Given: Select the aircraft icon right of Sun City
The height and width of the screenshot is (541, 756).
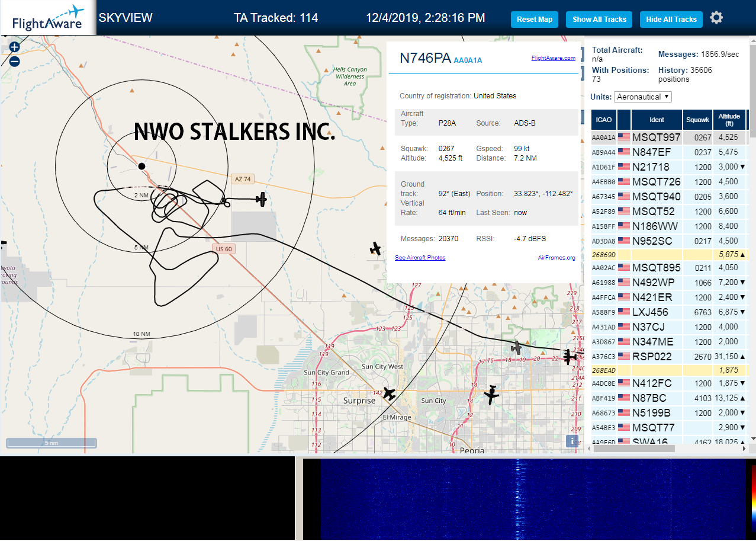Looking at the screenshot, I should click(x=491, y=394).
